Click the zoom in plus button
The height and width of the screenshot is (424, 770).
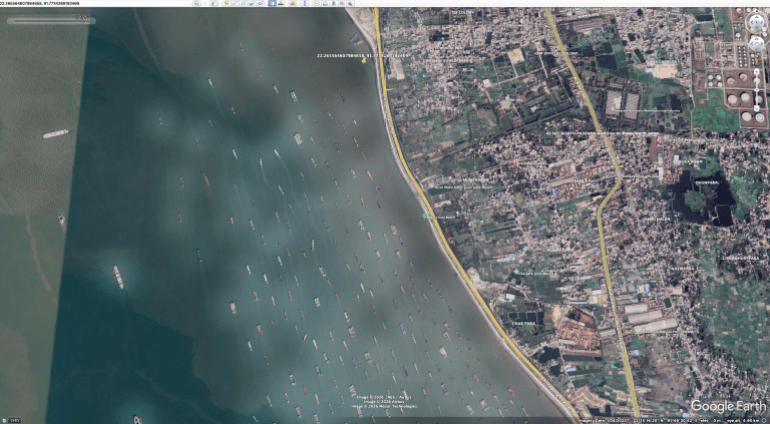(757, 71)
